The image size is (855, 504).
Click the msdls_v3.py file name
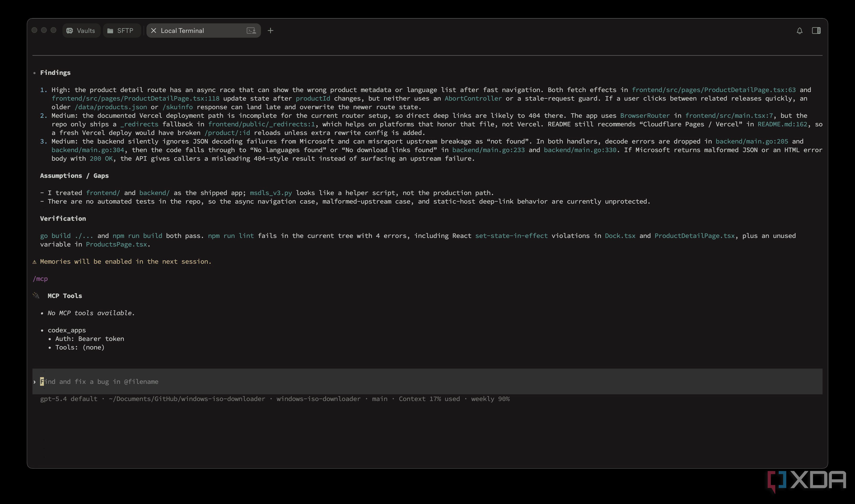coord(271,193)
